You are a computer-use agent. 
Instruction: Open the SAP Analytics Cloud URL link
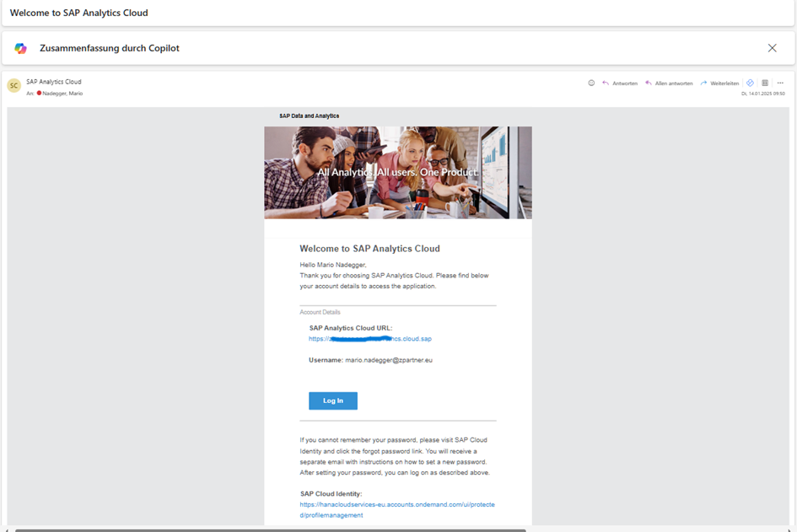(x=369, y=339)
